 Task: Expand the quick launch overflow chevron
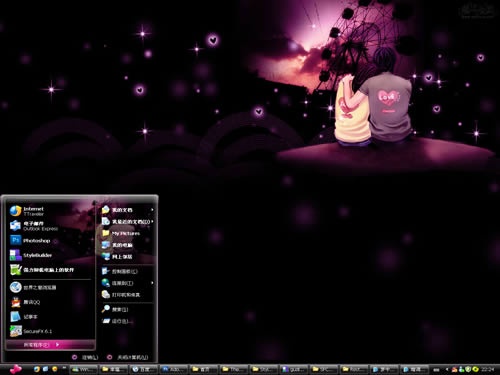63,368
